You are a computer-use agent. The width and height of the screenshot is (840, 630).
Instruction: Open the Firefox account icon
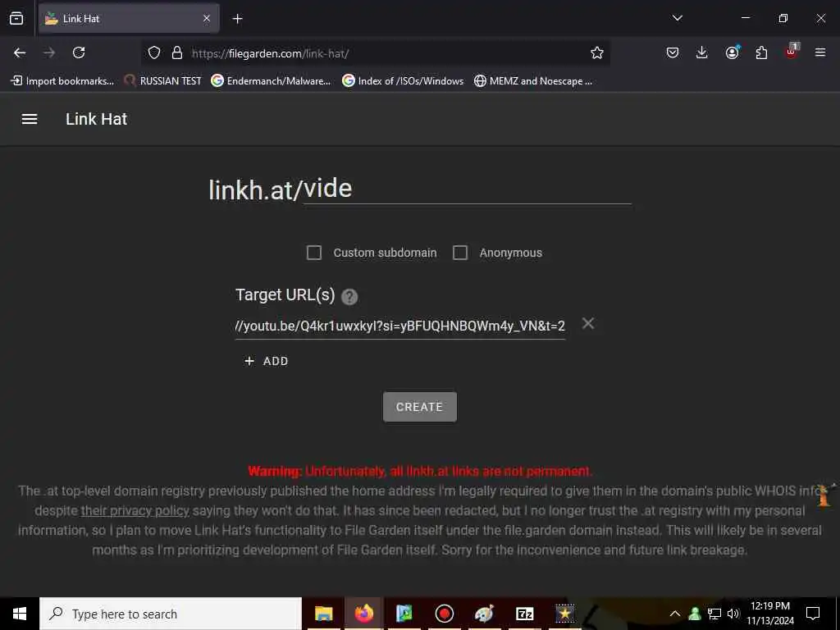coord(732,52)
